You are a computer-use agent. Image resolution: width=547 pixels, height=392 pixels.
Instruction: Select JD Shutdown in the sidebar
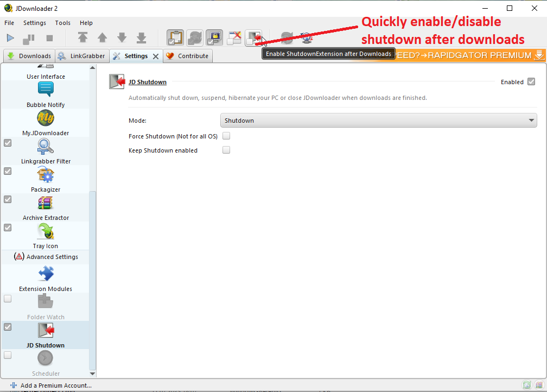point(46,336)
